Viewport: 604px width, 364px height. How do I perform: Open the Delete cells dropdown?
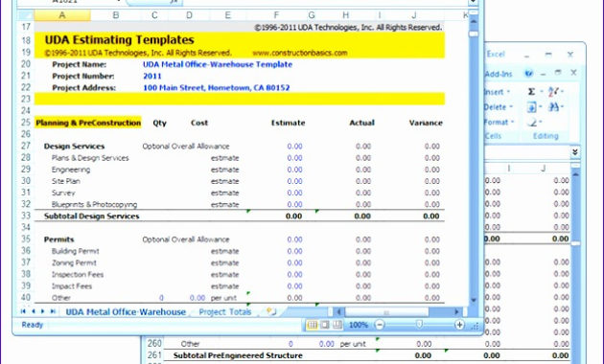click(x=499, y=107)
